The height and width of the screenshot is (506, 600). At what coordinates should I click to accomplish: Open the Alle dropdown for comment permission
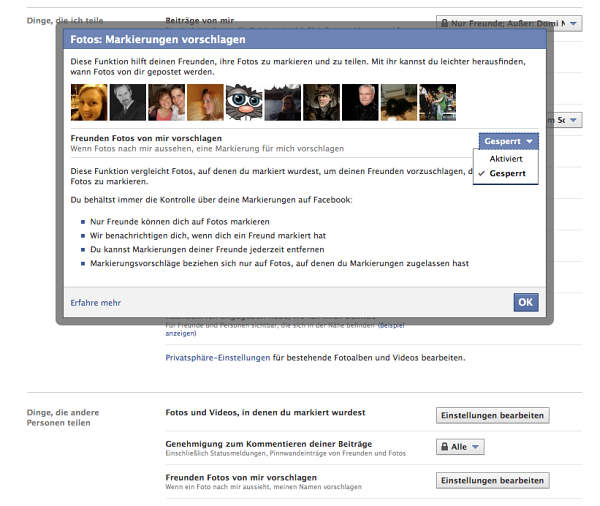point(460,447)
